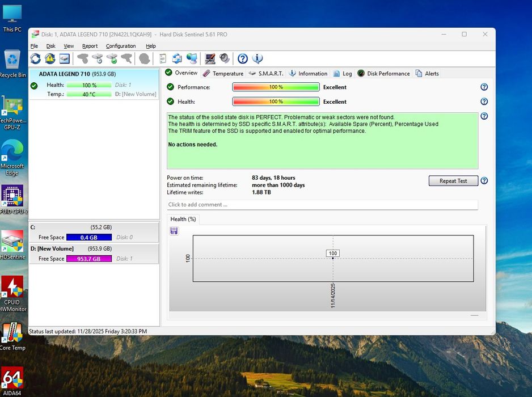Image resolution: width=532 pixels, height=397 pixels.
Task: Click the save floppy icon above health graph
Action: pyautogui.click(x=174, y=231)
